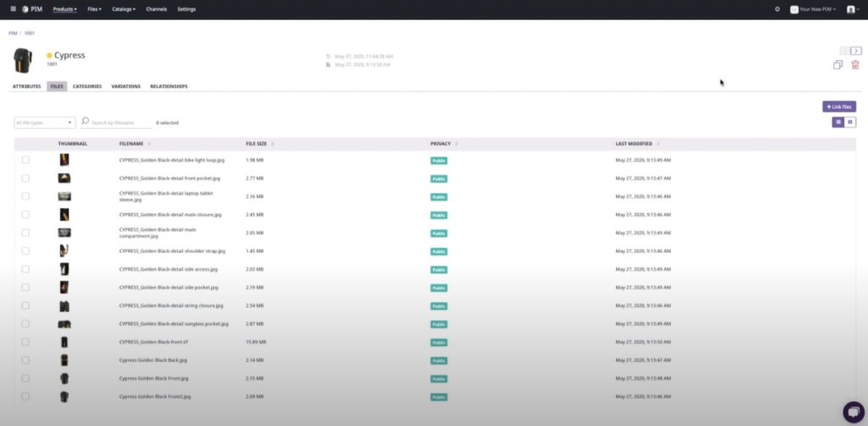Sort by Filename column arrows
Viewport: 868px width, 426px height.
coord(149,144)
